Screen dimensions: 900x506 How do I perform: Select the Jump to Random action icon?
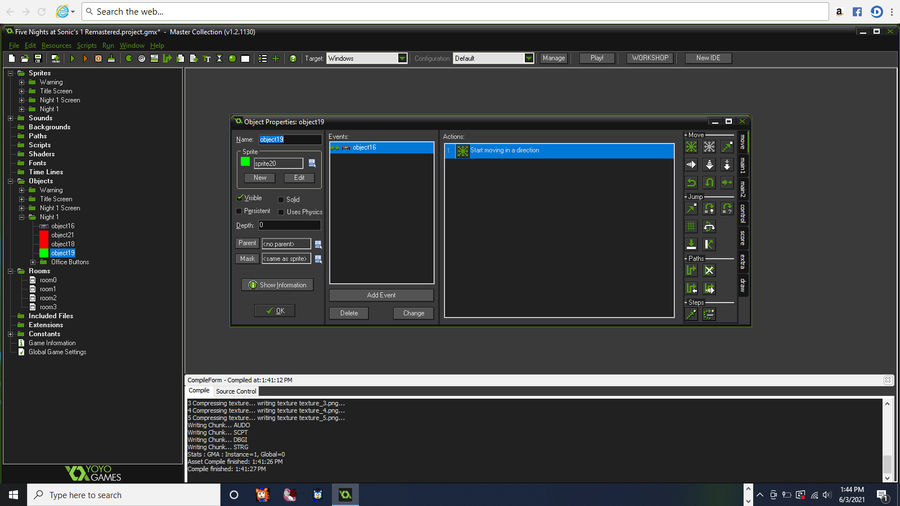727,208
